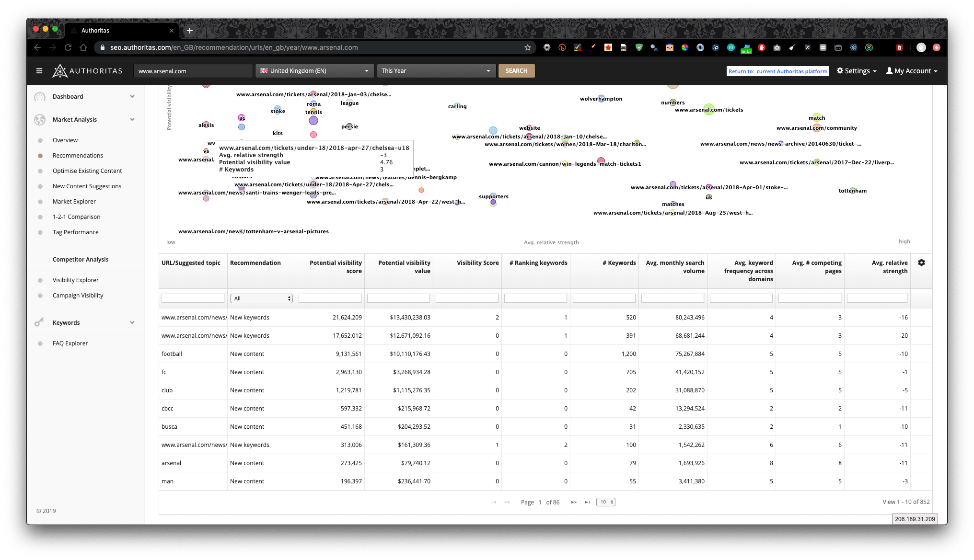
Task: Open the United Kingdom (EN) country dropdown
Action: 315,71
